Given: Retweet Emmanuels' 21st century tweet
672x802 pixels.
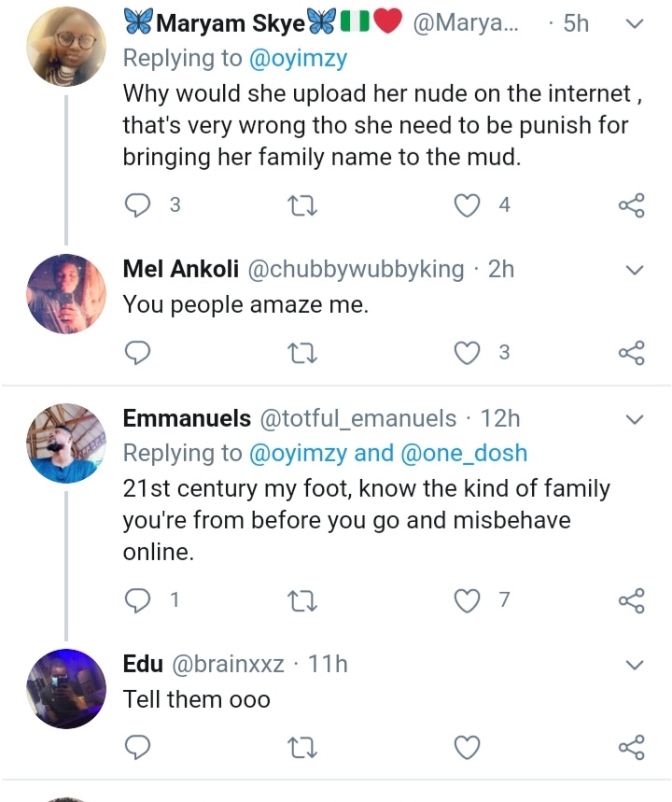Looking at the screenshot, I should coord(303,600).
